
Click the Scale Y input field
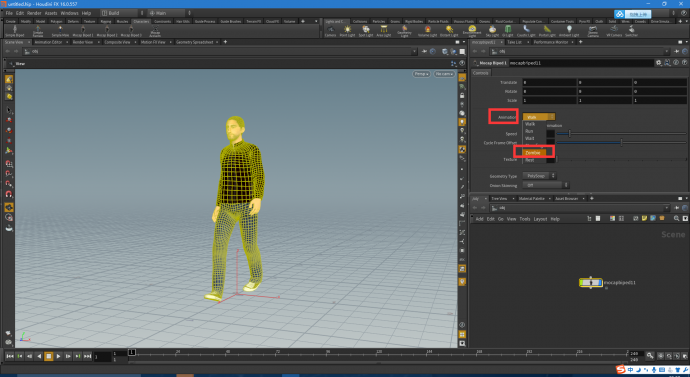604,101
